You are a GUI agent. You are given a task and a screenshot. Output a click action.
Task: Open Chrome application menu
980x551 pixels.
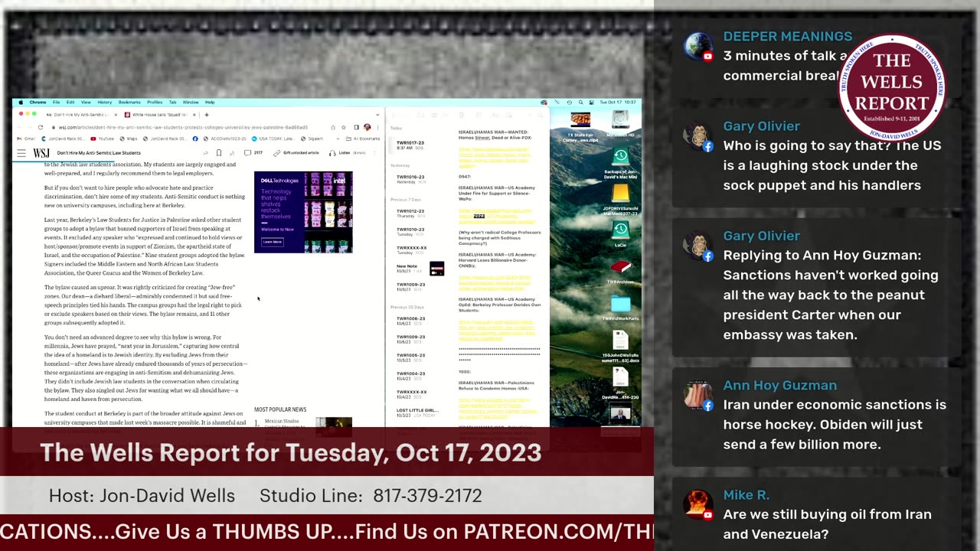(38, 102)
